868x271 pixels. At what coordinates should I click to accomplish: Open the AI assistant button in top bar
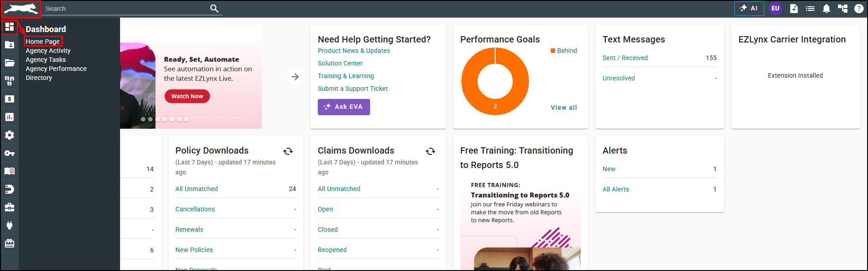[749, 9]
